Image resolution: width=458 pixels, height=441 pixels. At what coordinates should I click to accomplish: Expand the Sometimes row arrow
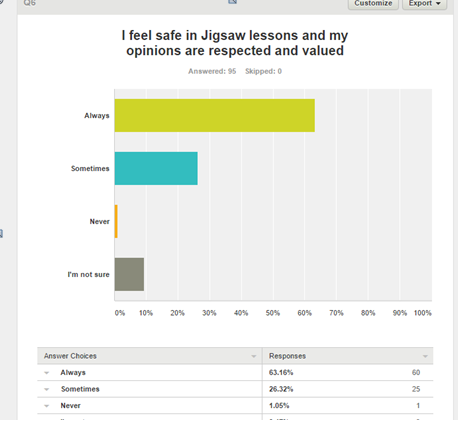point(47,389)
